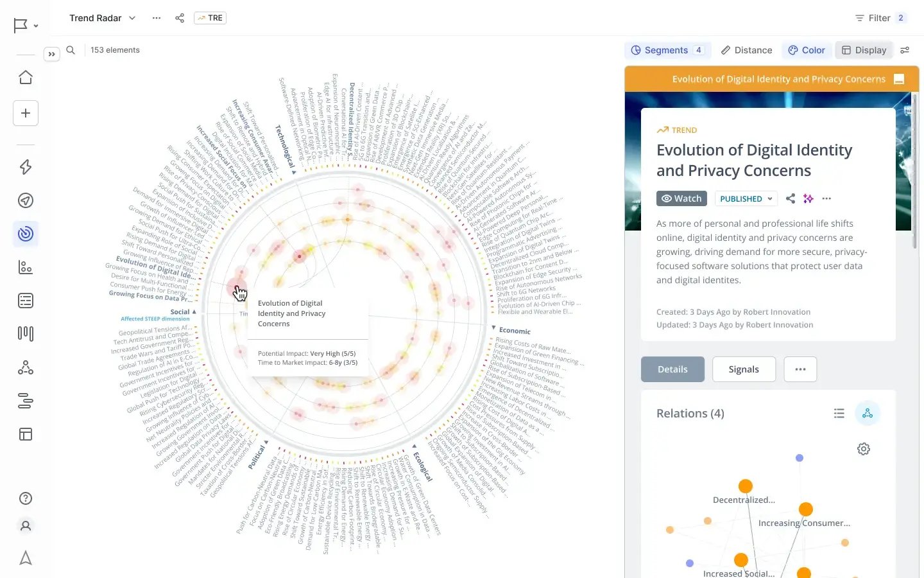Click the Display button
924x578 pixels.
click(864, 50)
